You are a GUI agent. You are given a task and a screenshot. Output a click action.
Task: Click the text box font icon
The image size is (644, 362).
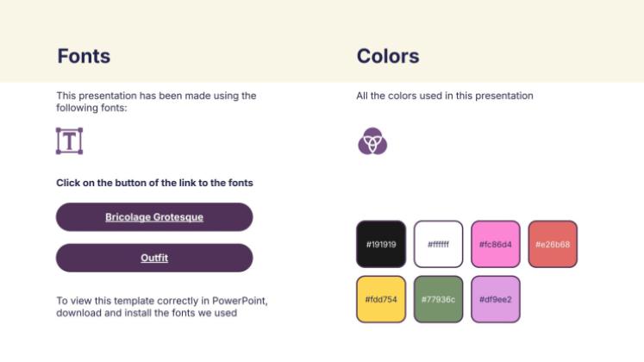[69, 140]
